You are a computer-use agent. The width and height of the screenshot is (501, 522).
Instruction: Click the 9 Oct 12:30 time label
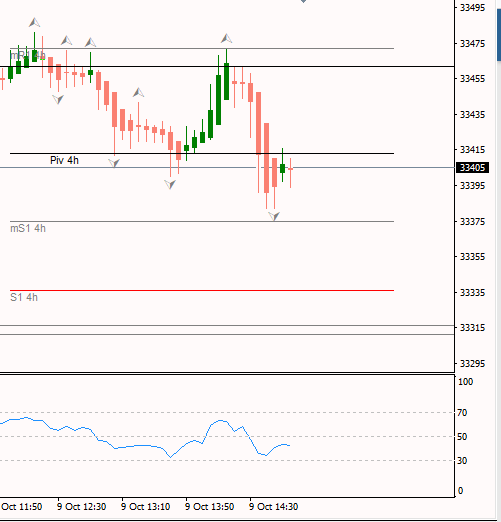click(81, 507)
